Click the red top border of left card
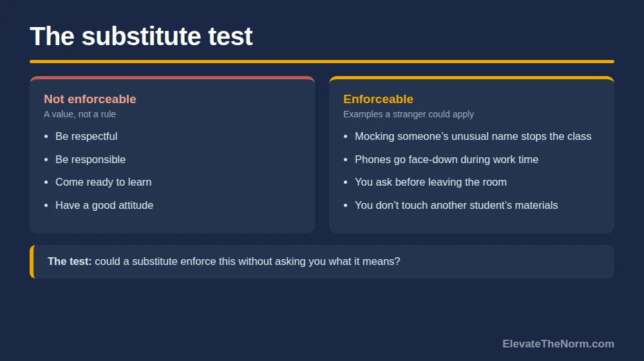Image resolution: width=644 pixels, height=361 pixels. click(172, 78)
